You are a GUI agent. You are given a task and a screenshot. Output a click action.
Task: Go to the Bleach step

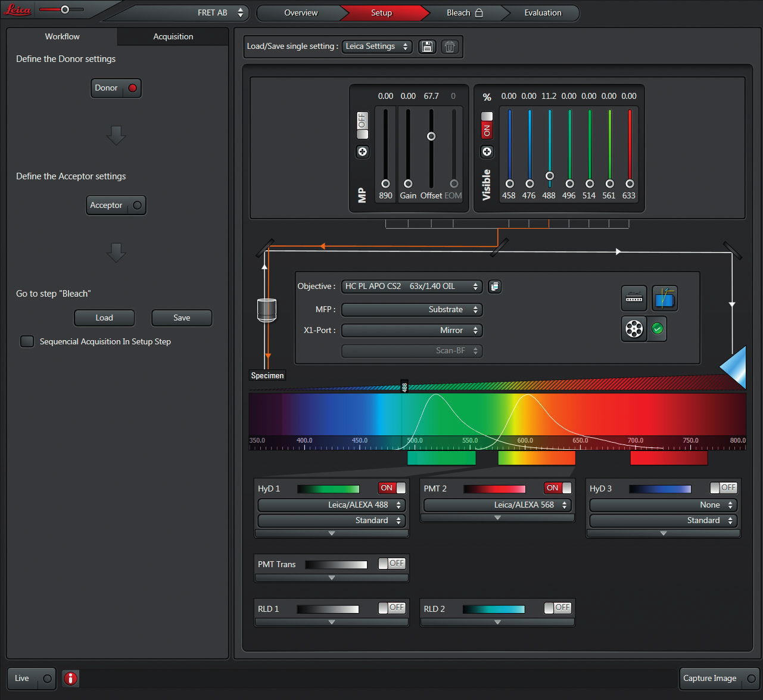tap(464, 13)
